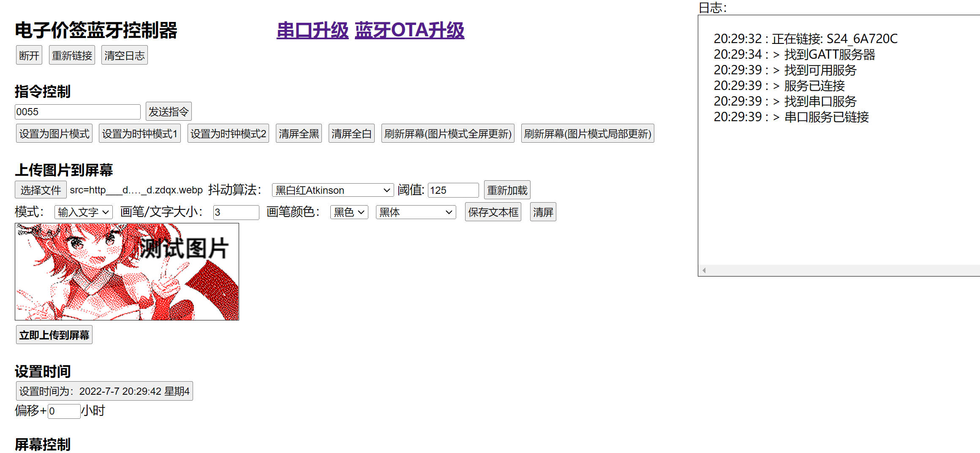
Task: Upload the preview image via 立即上传到屏幕
Action: coord(54,335)
